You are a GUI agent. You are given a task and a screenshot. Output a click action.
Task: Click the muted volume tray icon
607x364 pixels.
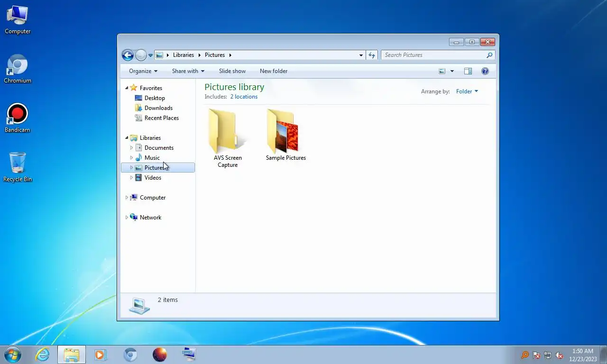click(559, 355)
